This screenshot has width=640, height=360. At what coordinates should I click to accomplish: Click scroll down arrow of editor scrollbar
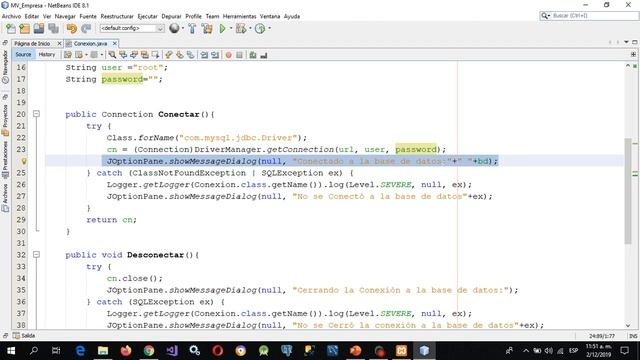(628, 325)
